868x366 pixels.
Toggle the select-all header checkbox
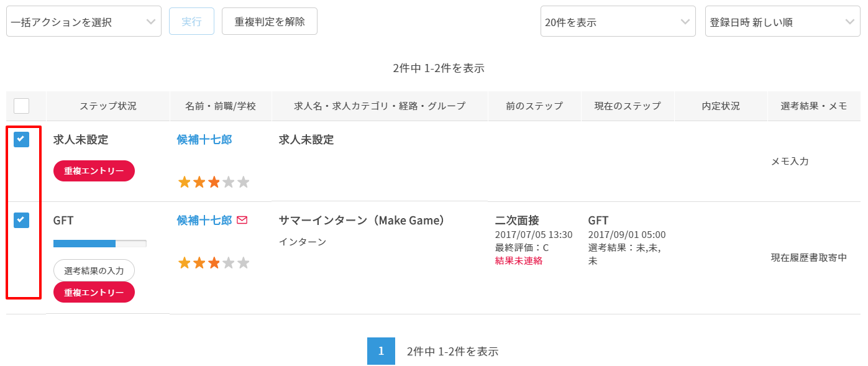point(21,106)
